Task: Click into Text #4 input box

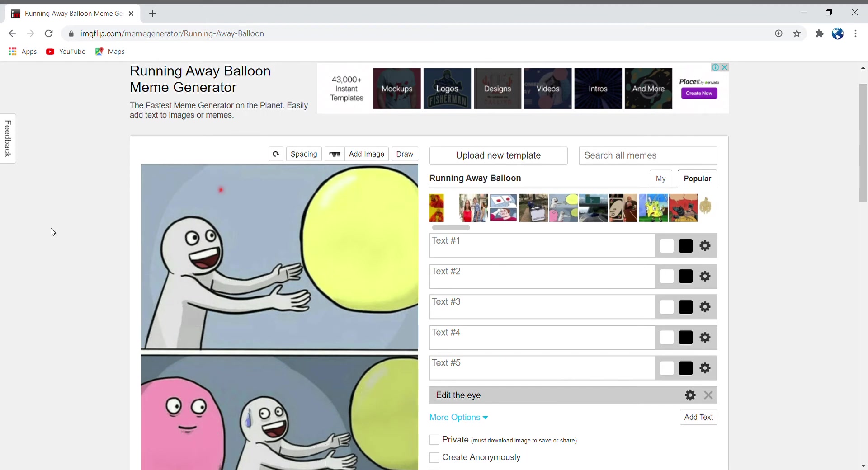Action: click(x=542, y=337)
